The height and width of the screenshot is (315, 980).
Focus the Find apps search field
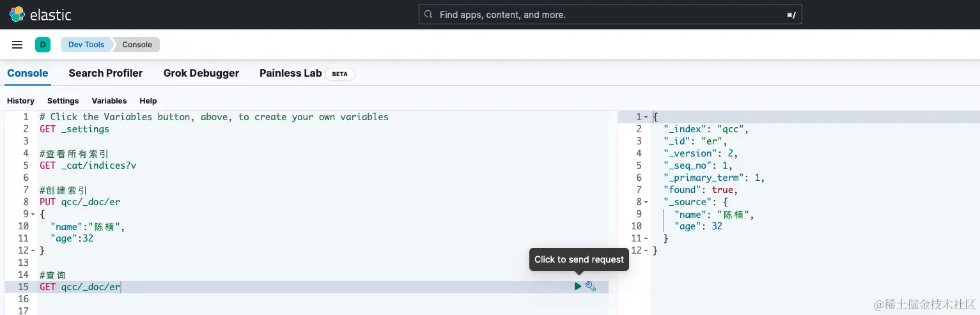click(x=607, y=14)
